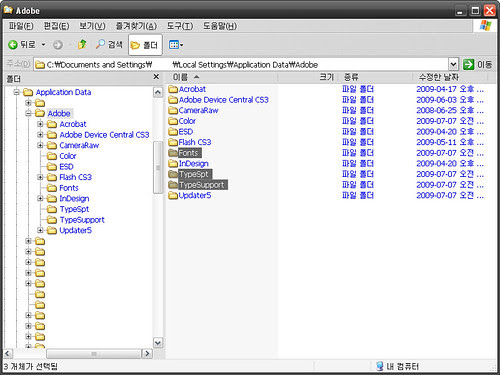Click CameraRaw folder icon in file list
This screenshot has width=500, height=375.
173,110
